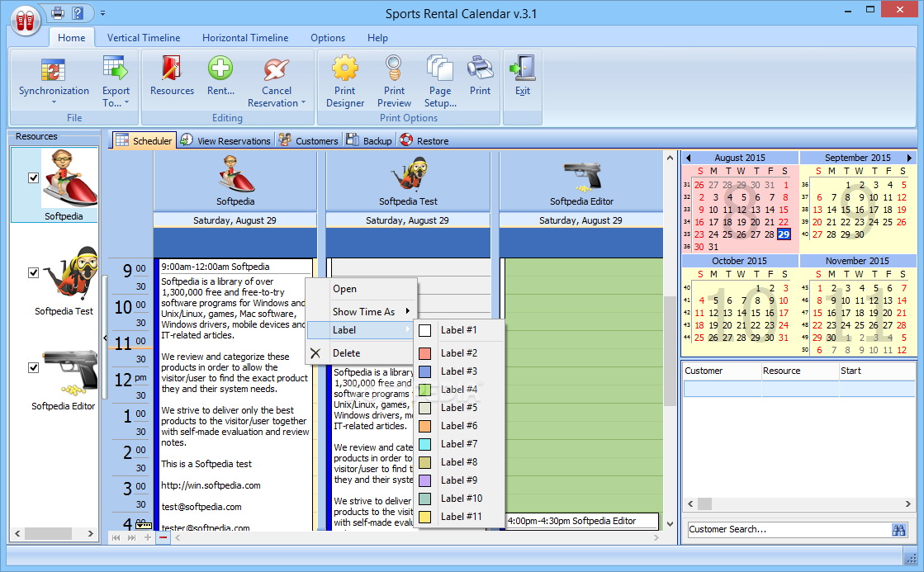Viewport: 924px width, 572px height.
Task: Pick blue Label #3 swatch
Action: (x=425, y=371)
